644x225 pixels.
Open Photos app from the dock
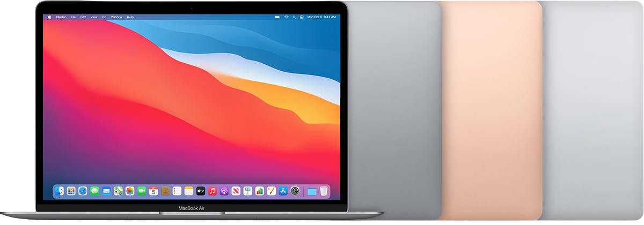click(130, 191)
